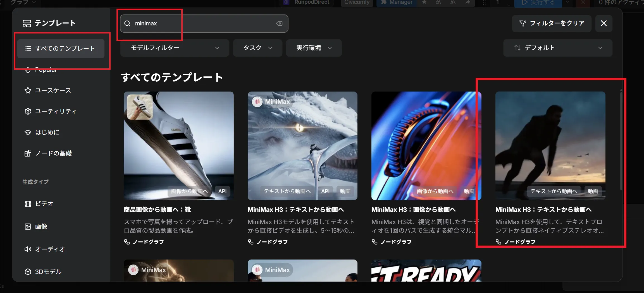Viewport: 644px width, 293px height.
Task: Open the デフォルト sort dropdown
Action: point(558,48)
